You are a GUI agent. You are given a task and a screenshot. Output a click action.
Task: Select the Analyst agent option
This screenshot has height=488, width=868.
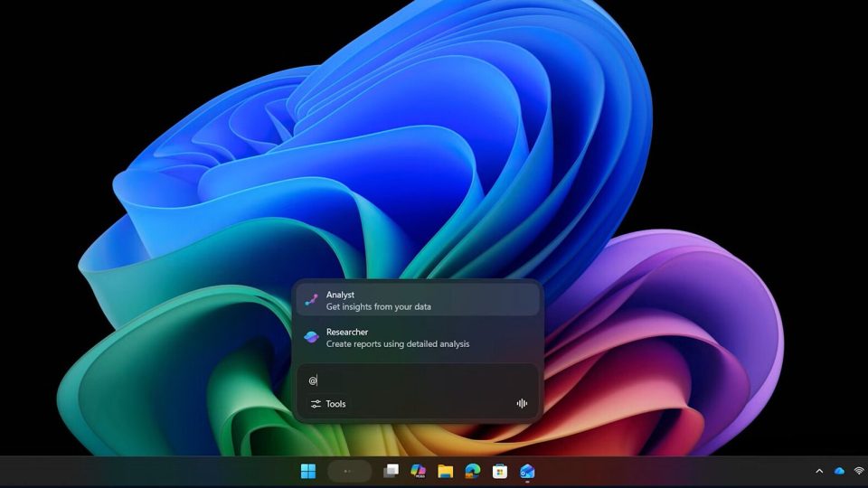click(x=417, y=301)
